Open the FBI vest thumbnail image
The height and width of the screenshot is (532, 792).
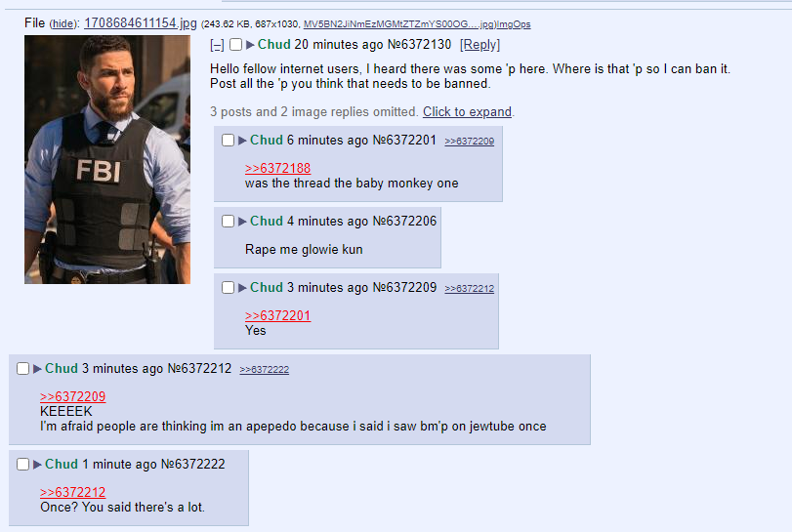107,159
